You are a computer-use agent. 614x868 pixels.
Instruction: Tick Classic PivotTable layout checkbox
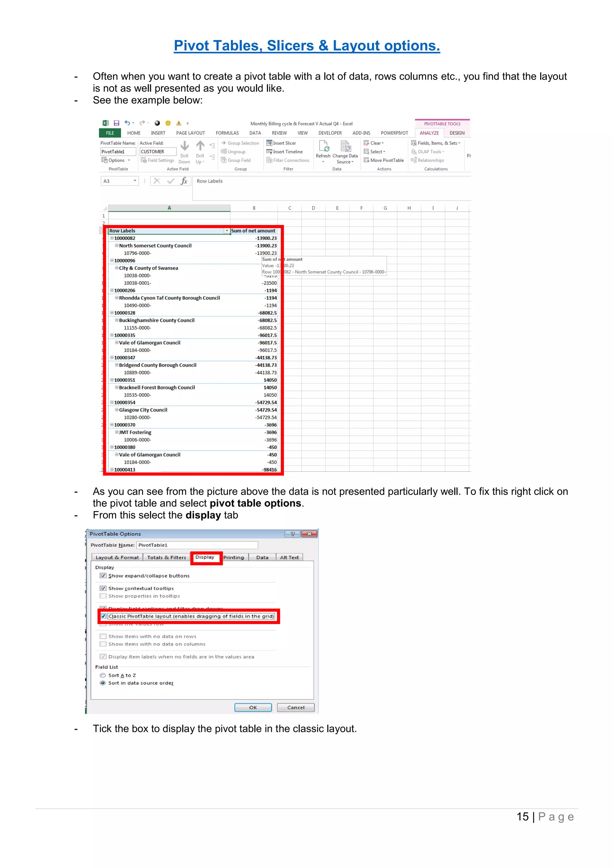click(103, 616)
